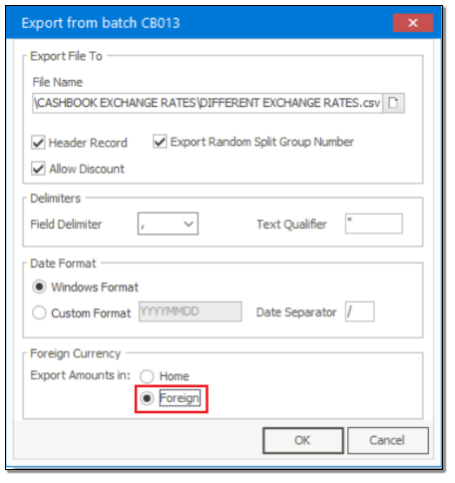The height and width of the screenshot is (483, 455).
Task: Click the Header Record label text
Action: click(88, 143)
